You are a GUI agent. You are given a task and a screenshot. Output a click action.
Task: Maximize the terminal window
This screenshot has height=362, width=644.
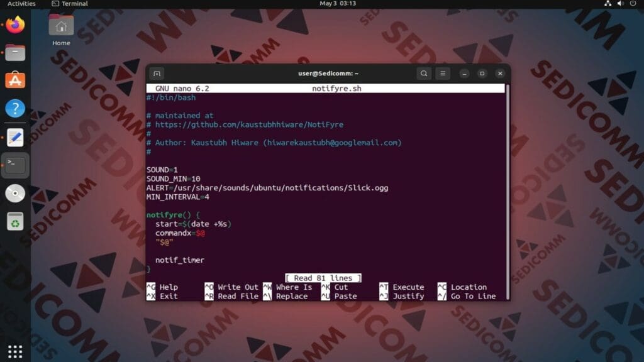(482, 74)
